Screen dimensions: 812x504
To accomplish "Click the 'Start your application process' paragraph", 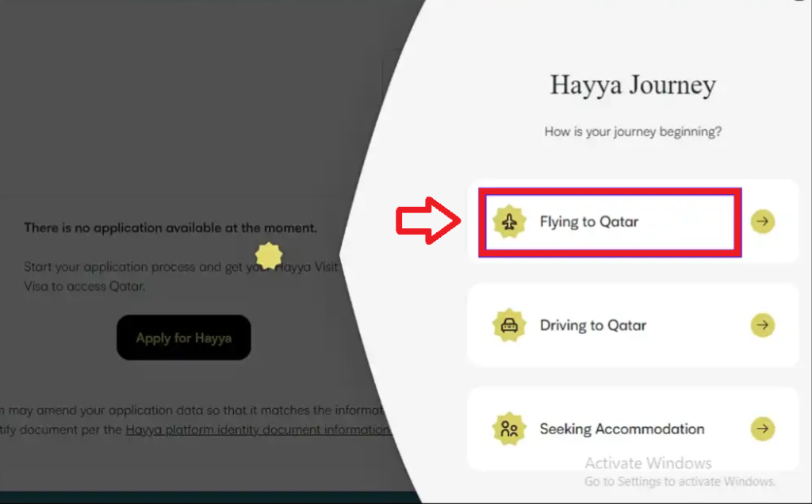I will click(181, 277).
